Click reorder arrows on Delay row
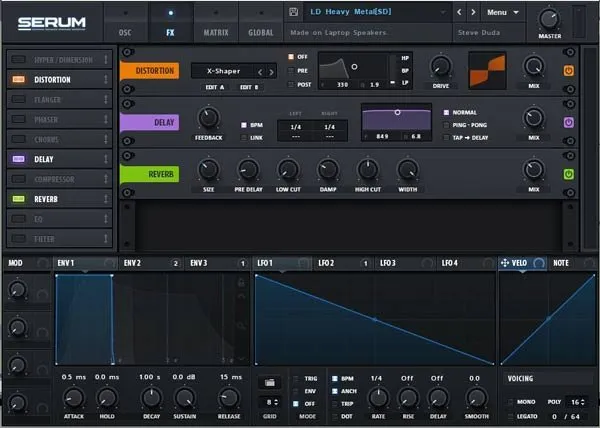This screenshot has height=428, width=600. coord(106,159)
